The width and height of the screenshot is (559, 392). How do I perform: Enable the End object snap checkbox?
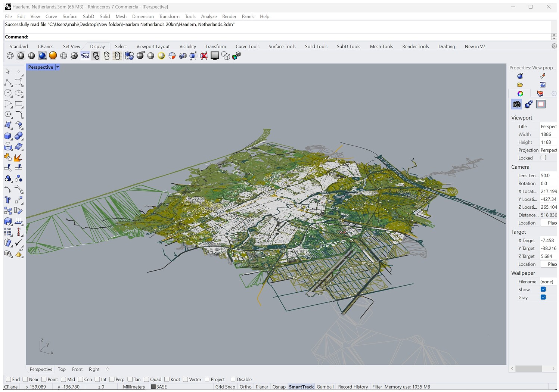[x=9, y=379]
